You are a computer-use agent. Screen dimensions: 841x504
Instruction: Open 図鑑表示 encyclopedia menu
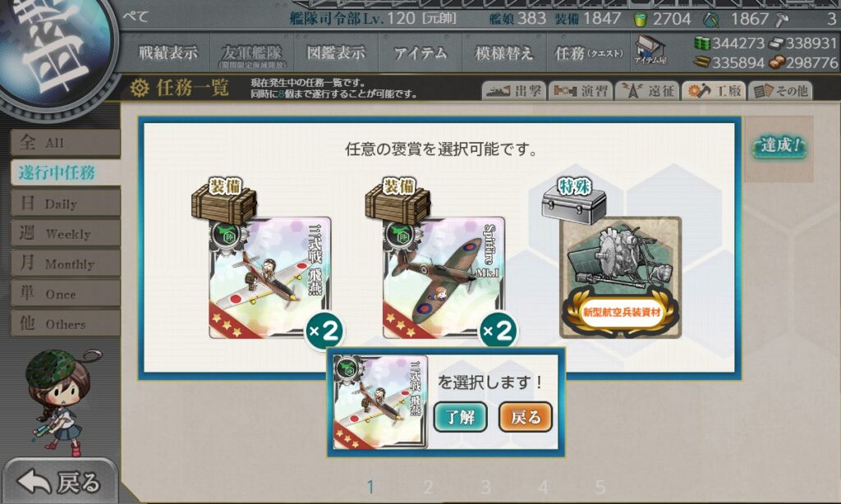coord(336,53)
